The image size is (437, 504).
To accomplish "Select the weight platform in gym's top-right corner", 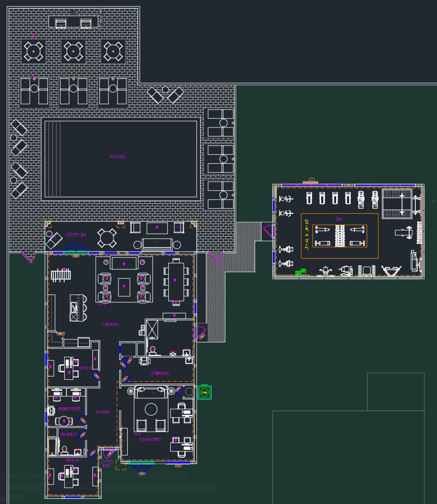I will click(396, 204).
